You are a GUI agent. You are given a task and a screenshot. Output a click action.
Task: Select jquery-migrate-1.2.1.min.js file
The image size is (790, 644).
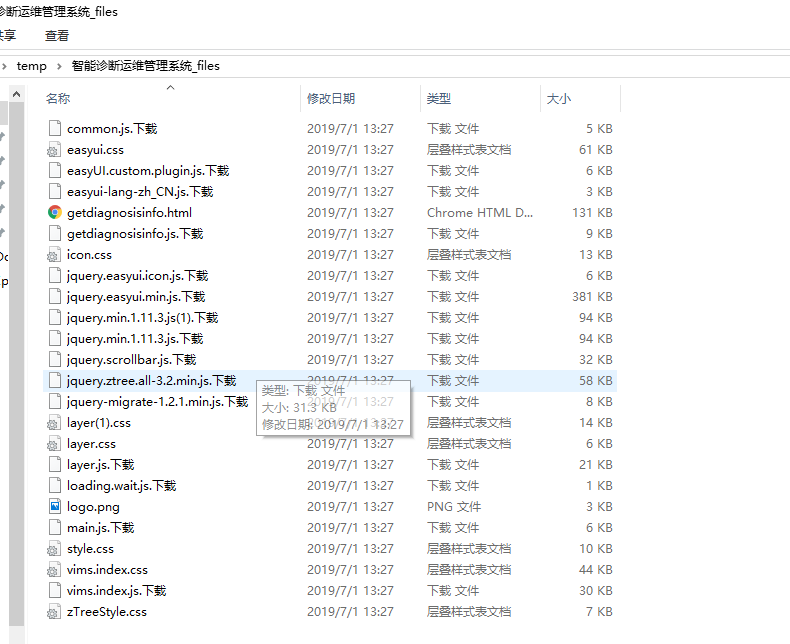click(157, 401)
